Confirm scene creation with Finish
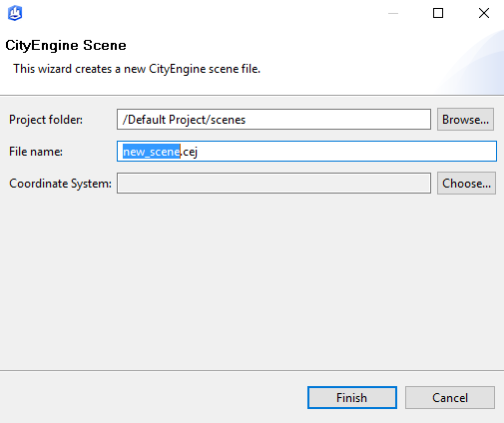 (x=352, y=397)
